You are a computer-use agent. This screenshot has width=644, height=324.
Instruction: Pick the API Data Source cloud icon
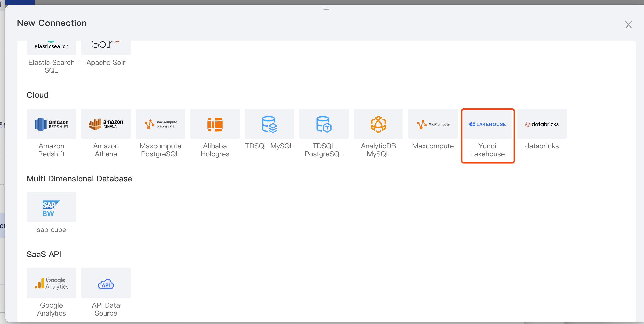(x=106, y=283)
